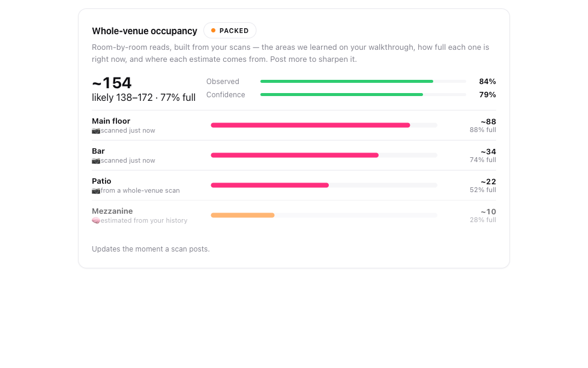Click the 'Room-by-room reads' description paragraph

[x=290, y=53]
